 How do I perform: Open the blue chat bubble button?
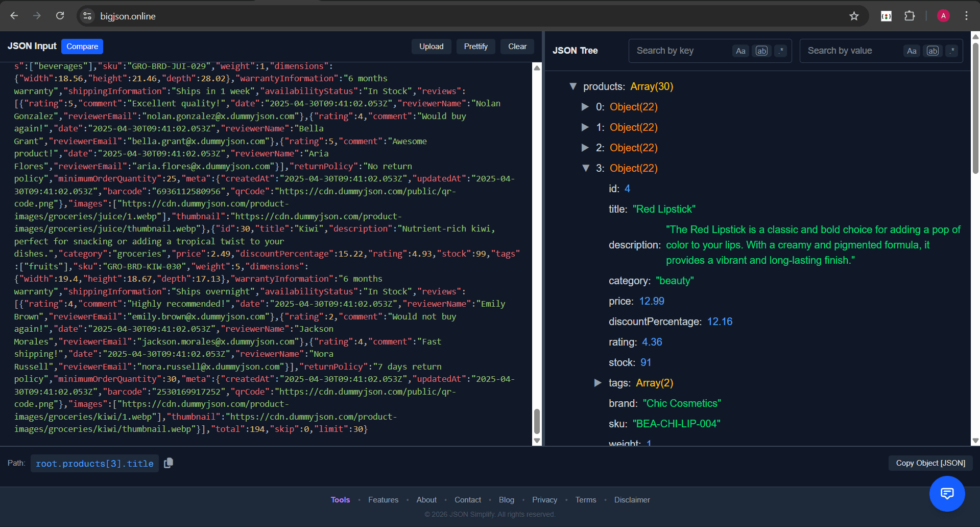(x=947, y=493)
